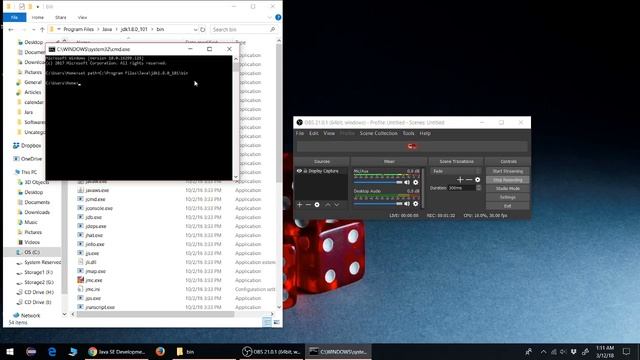640x360 pixels.
Task: Move source up in OBS Sources
Action: [327, 204]
